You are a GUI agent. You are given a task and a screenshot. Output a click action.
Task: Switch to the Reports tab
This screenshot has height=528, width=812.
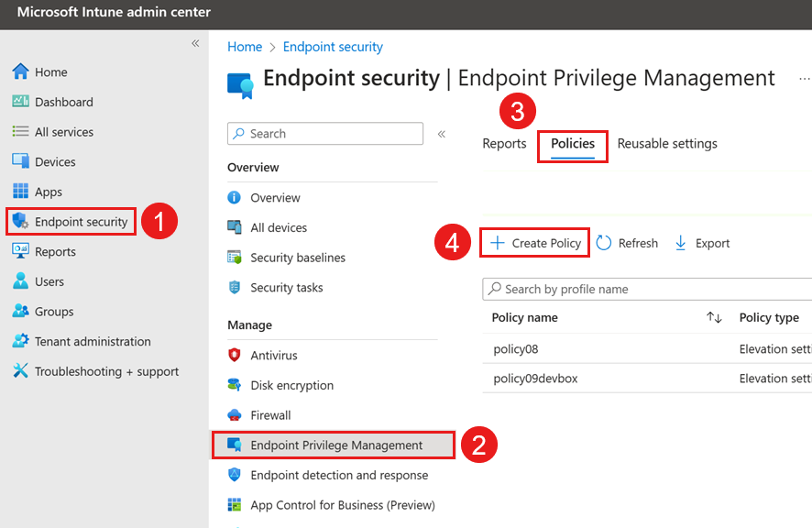504,144
